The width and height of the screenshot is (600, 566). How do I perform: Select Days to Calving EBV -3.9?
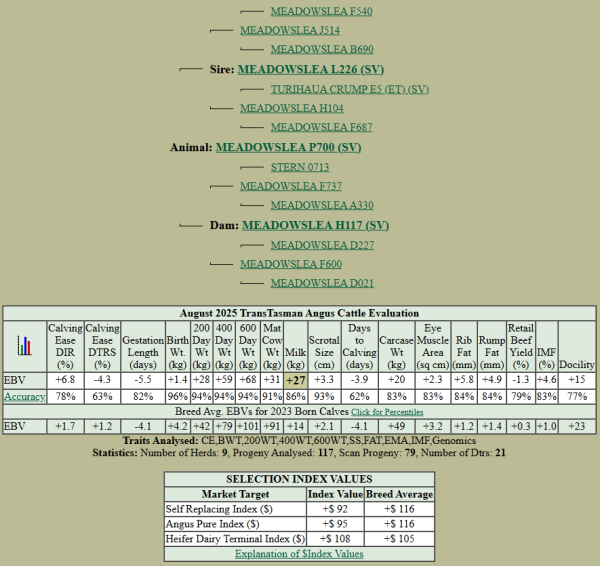click(x=359, y=380)
